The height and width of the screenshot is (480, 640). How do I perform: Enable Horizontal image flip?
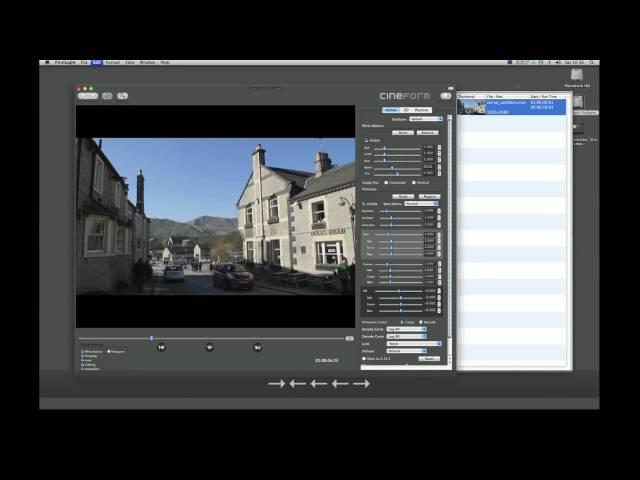pos(386,182)
